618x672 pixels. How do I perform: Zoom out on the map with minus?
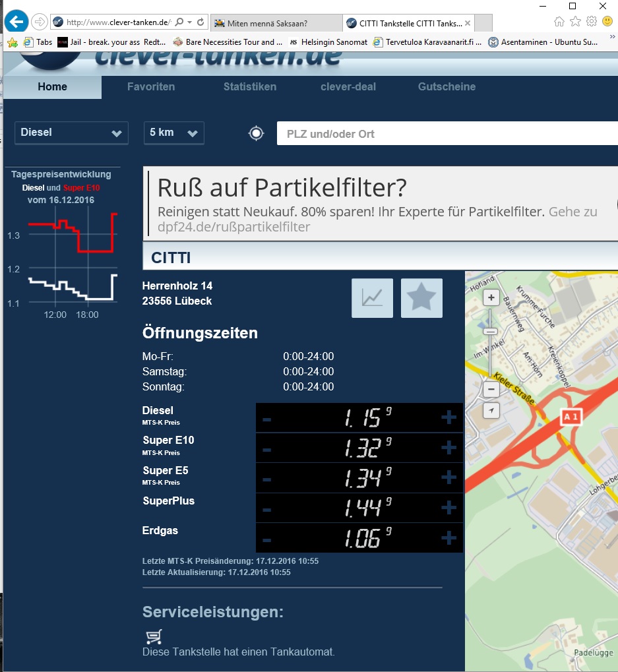click(x=491, y=389)
